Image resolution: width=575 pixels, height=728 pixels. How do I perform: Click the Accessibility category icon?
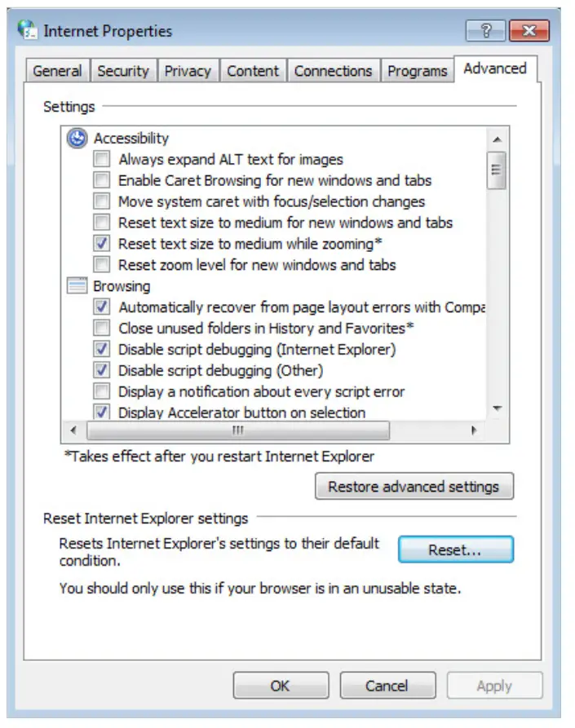click(77, 139)
